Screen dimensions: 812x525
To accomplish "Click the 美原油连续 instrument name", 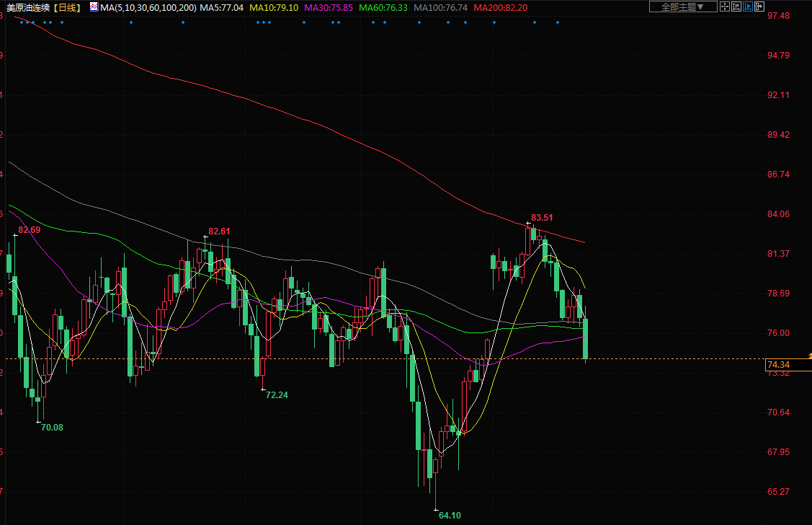I will point(29,7).
